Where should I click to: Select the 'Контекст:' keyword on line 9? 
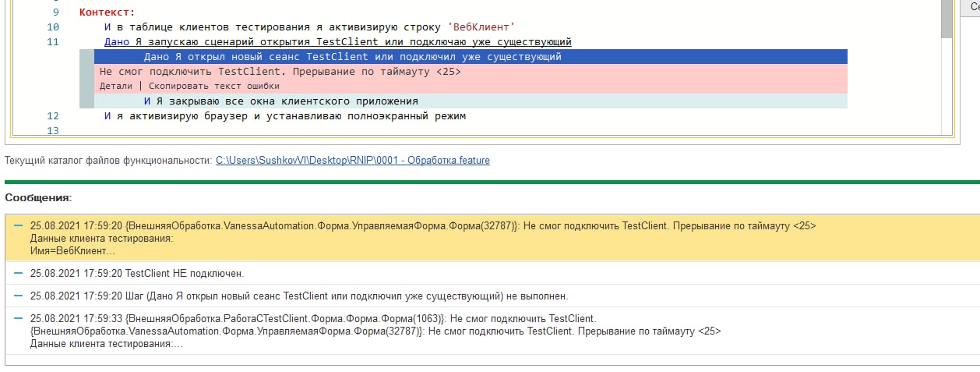point(107,12)
